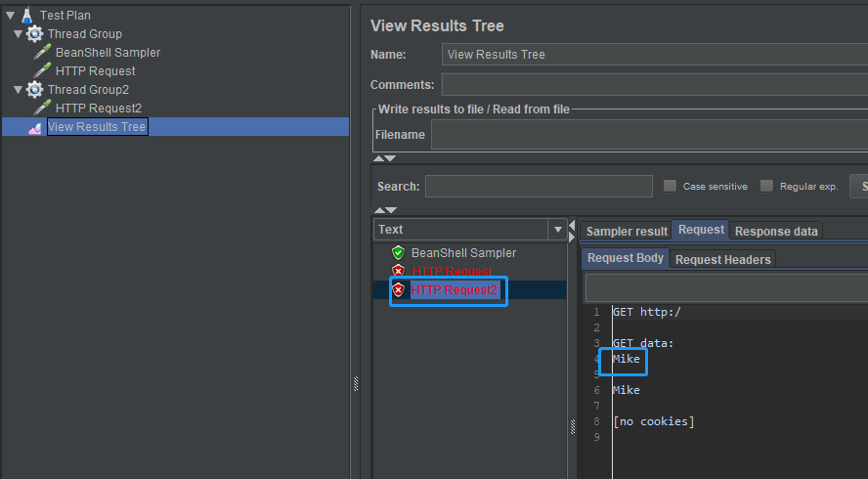Click red error shield beside HTTP Request2 result
The image size is (868, 479).
click(398, 289)
